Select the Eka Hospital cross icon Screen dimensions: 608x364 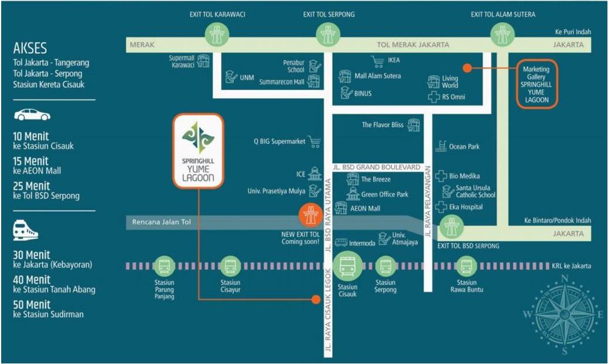(x=441, y=207)
